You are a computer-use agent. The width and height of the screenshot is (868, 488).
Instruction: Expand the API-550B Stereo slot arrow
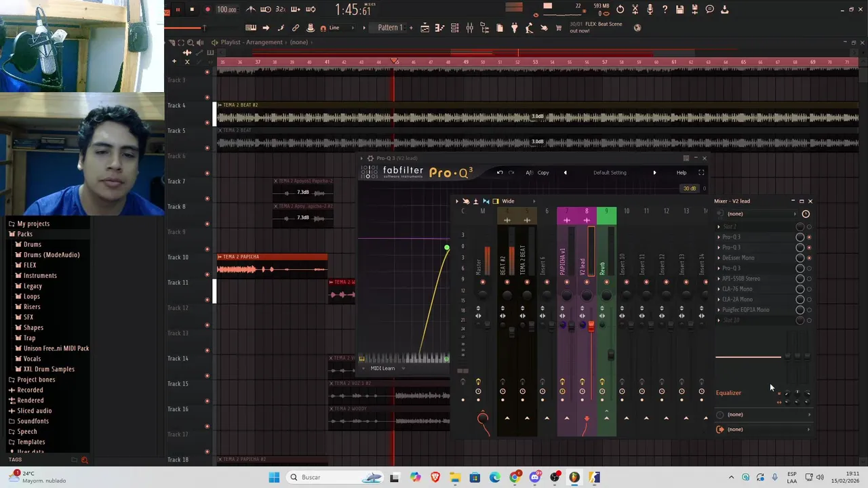pos(719,279)
